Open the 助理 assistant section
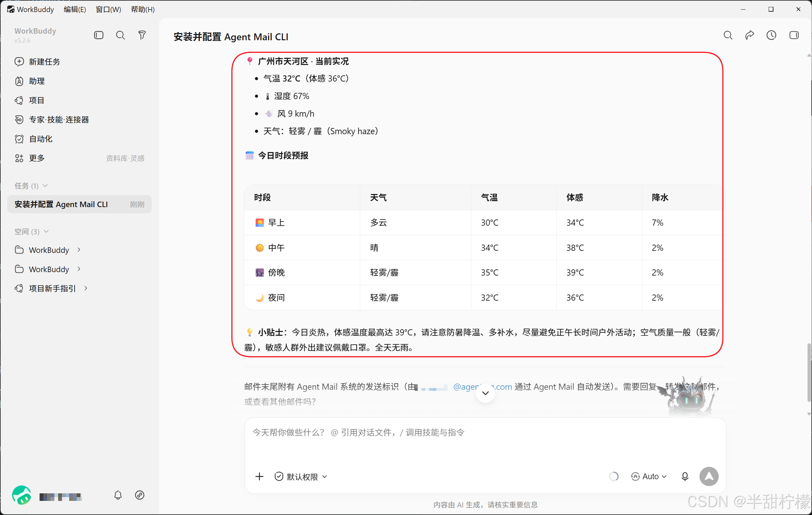The width and height of the screenshot is (812, 515). tap(30, 81)
